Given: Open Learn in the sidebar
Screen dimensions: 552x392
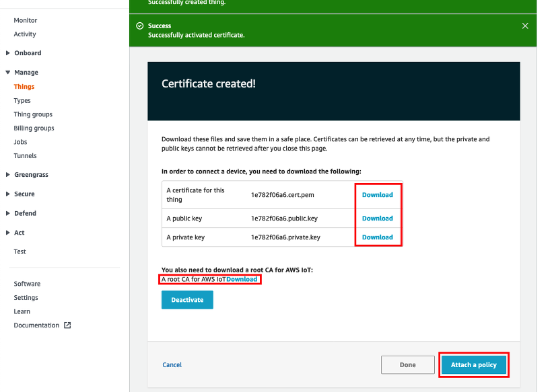Looking at the screenshot, I should 22,311.
